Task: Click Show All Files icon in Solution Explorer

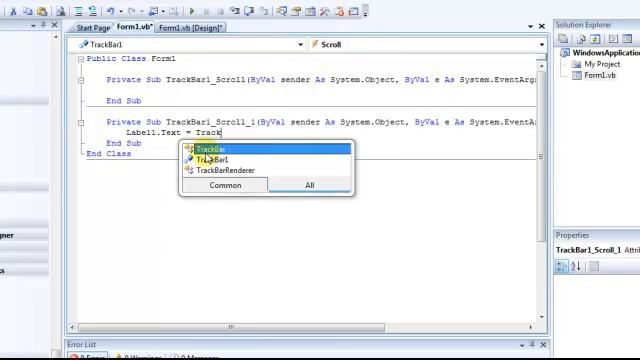Action: [580, 39]
